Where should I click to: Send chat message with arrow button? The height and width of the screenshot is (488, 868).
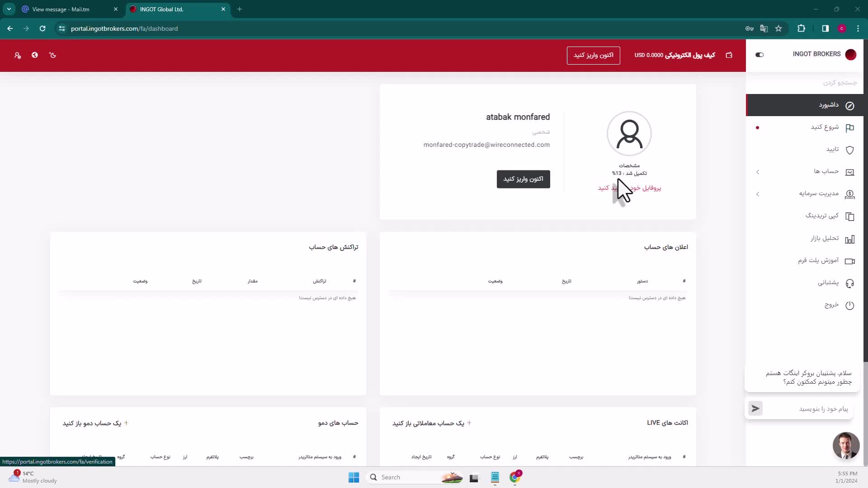coord(755,408)
